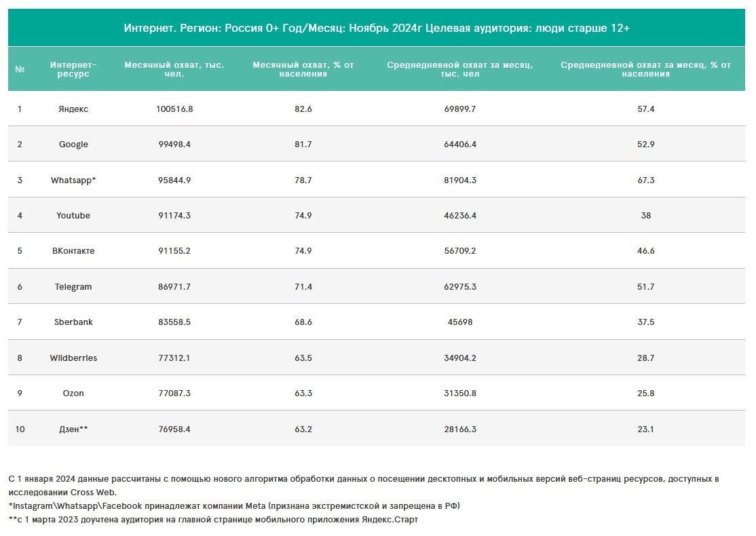Select daily reach 81904.3 for Whatsapp
Screen dimensions: 756x536
(x=460, y=180)
